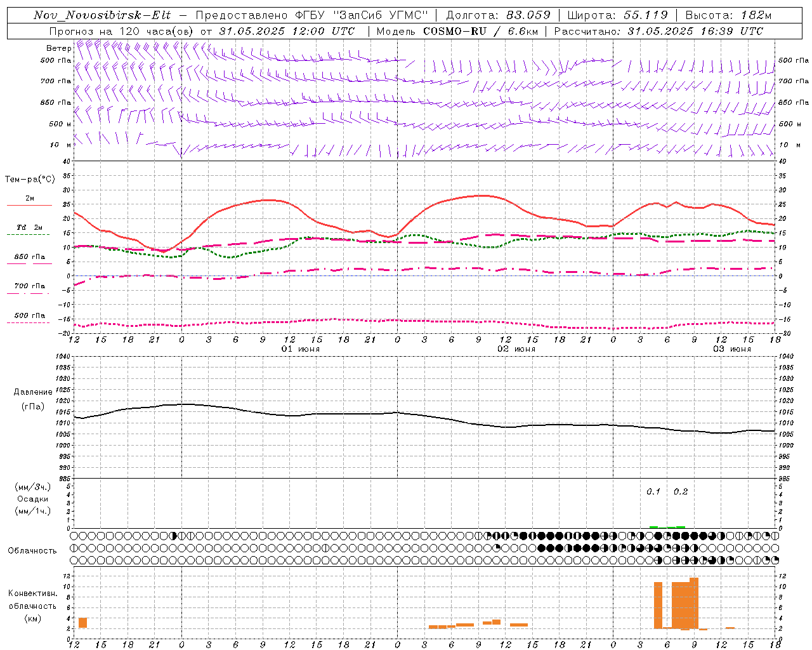The image size is (812, 650).
Task: Click the '(мм/3ч.)' precipitation unit label
Action: (x=33, y=487)
